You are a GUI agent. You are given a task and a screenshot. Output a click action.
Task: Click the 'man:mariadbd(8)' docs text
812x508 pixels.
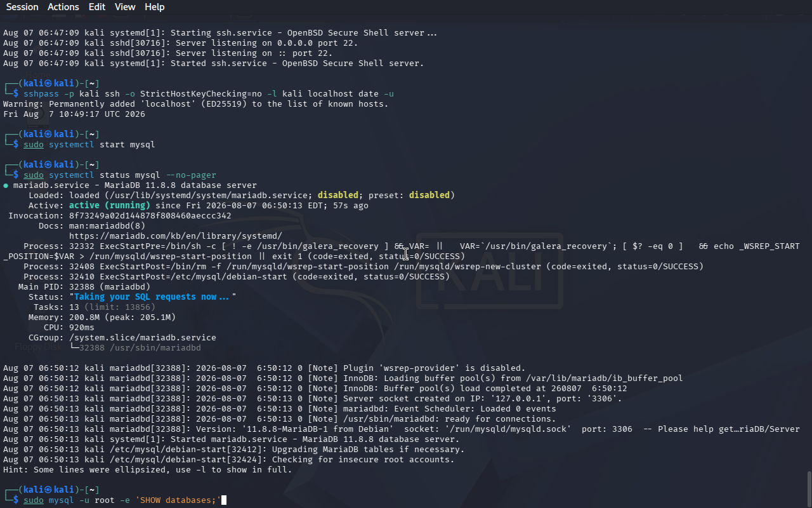pos(107,226)
